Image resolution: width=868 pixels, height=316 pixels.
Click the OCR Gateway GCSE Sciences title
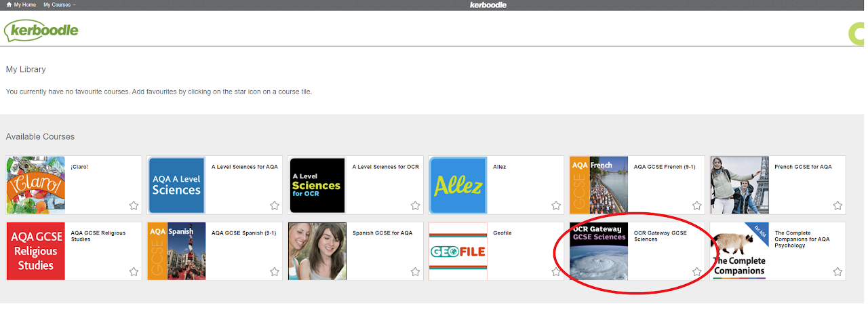[x=660, y=236]
